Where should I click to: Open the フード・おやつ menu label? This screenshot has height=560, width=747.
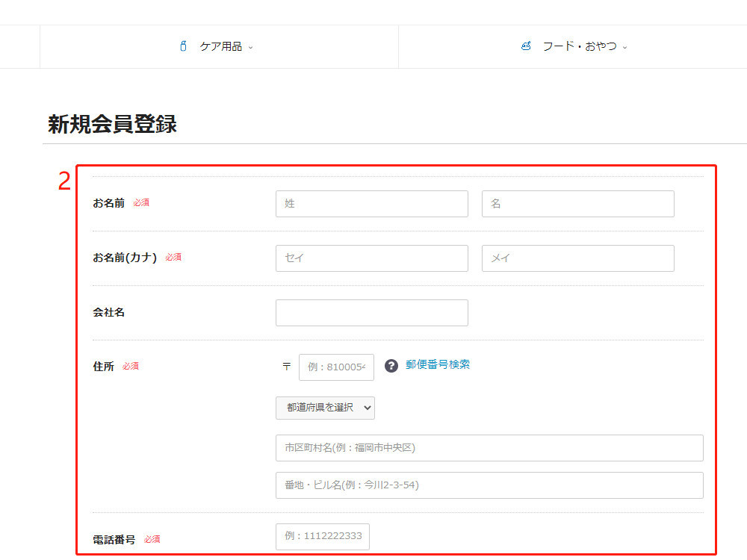[x=580, y=46]
